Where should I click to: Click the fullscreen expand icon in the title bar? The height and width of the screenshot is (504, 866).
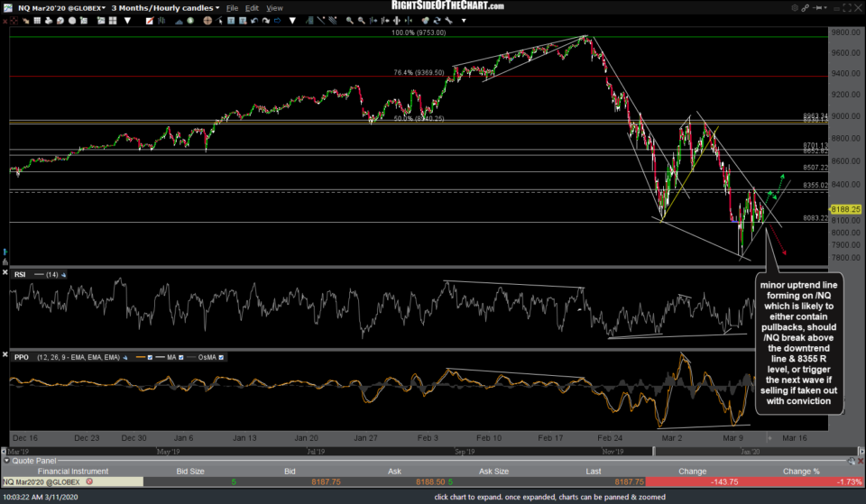(x=847, y=8)
